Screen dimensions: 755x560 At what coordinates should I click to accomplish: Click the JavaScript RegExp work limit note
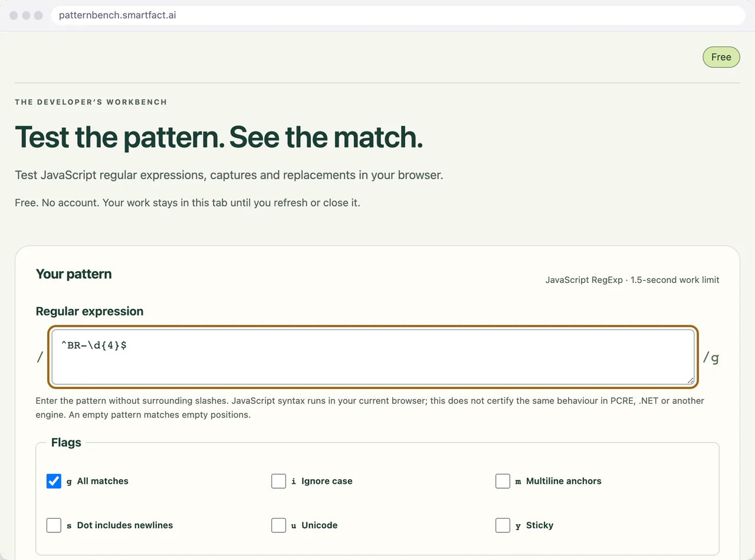[x=632, y=280]
